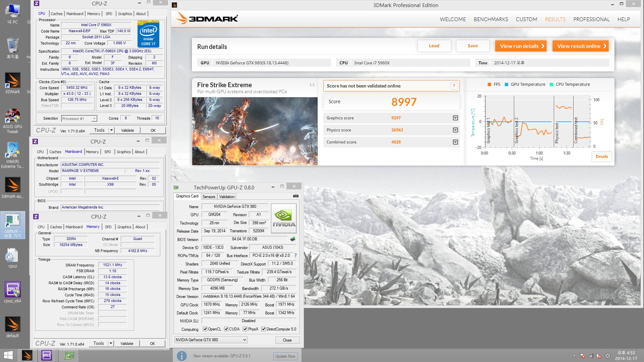Open the Bus Interface question mark help
Screen dimensions: 644x362
tap(296, 255)
